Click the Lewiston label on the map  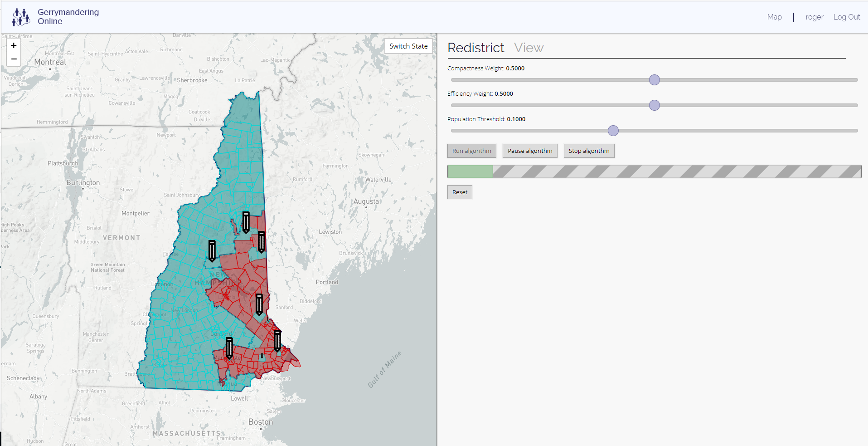[330, 232]
